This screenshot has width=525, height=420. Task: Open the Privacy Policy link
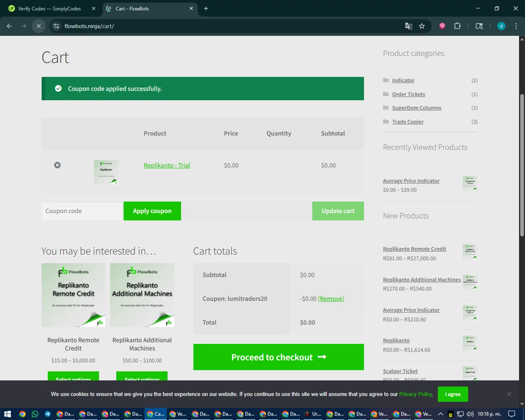[x=416, y=394]
